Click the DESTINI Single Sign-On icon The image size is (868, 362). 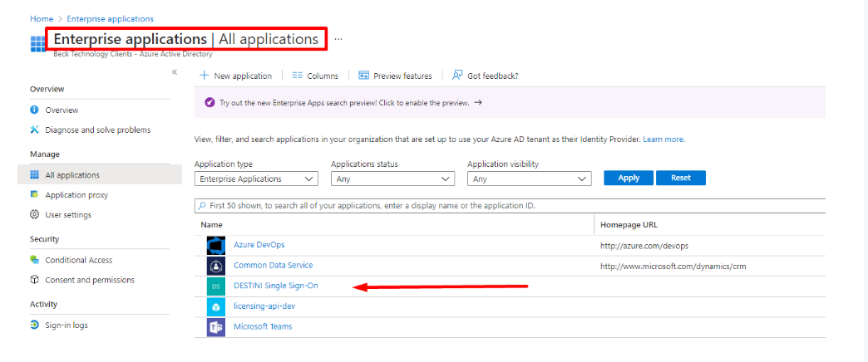click(216, 286)
